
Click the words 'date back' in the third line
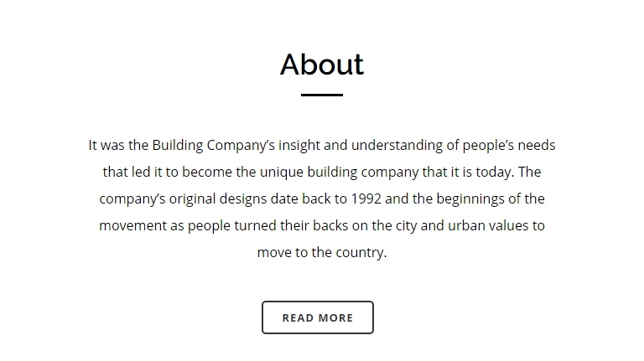tap(300, 199)
